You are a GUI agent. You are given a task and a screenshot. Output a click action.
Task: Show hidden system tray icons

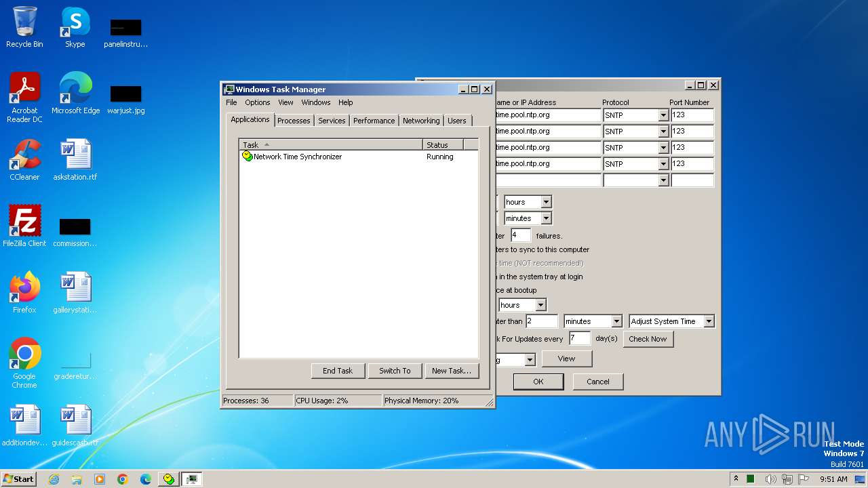736,479
